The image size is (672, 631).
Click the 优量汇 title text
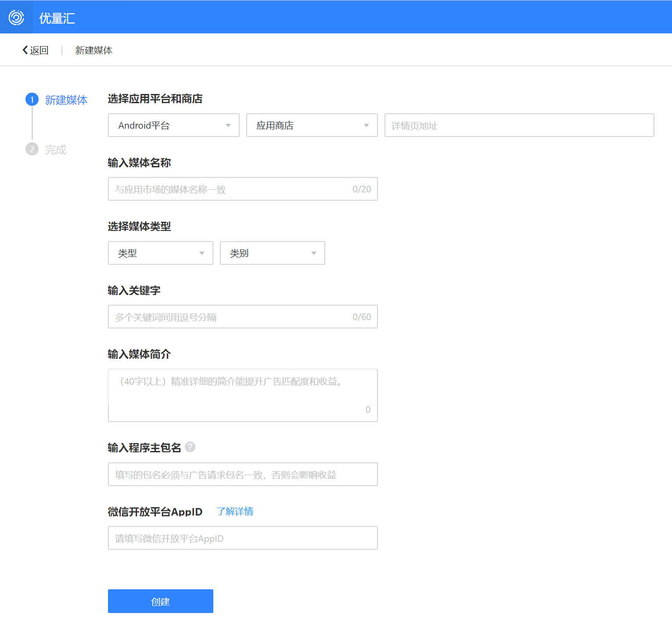point(57,18)
